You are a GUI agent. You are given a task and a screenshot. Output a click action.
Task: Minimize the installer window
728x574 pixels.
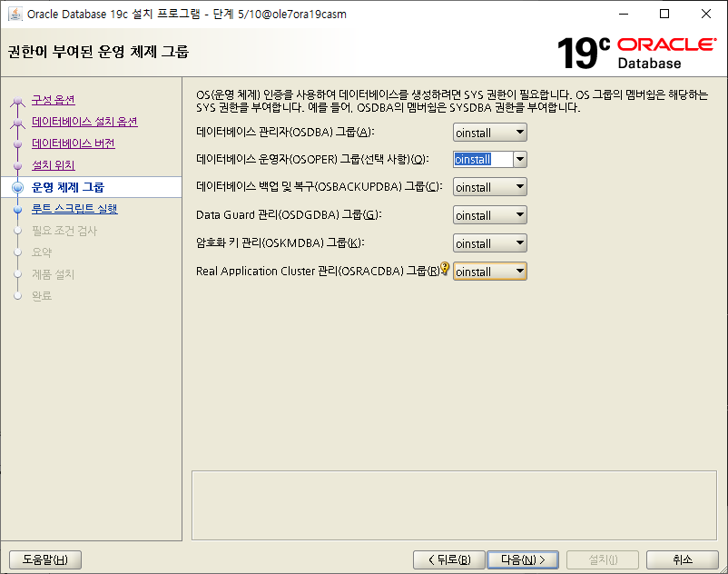click(624, 14)
